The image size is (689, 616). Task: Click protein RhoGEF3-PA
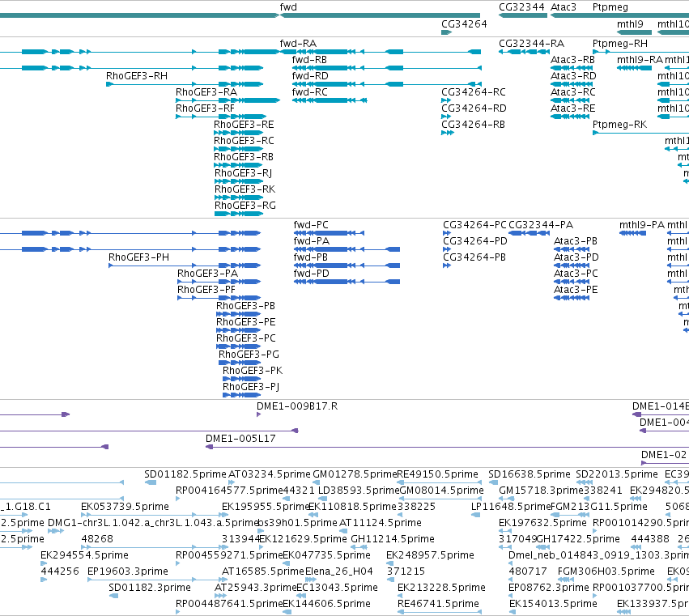click(x=219, y=282)
